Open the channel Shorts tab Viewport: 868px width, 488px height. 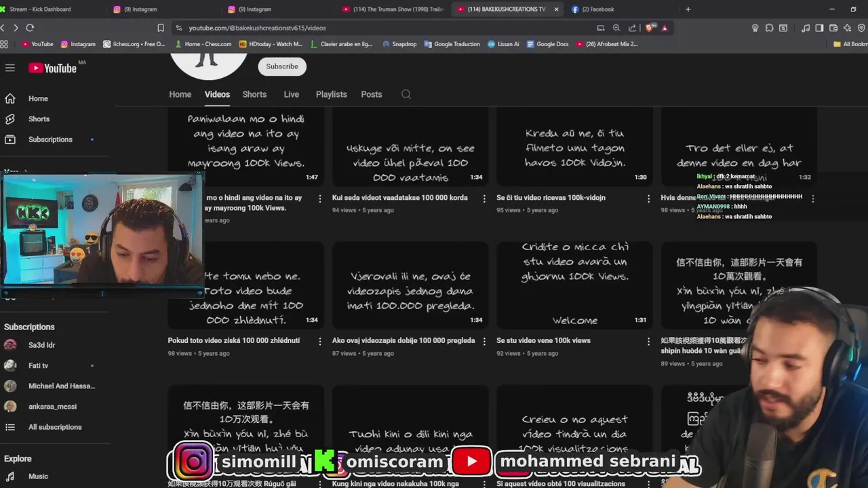[254, 94]
